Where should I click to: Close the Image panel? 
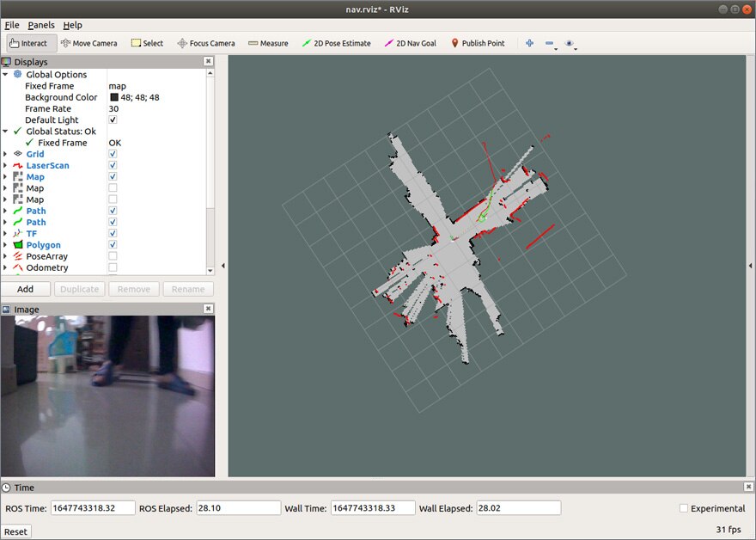(208, 309)
